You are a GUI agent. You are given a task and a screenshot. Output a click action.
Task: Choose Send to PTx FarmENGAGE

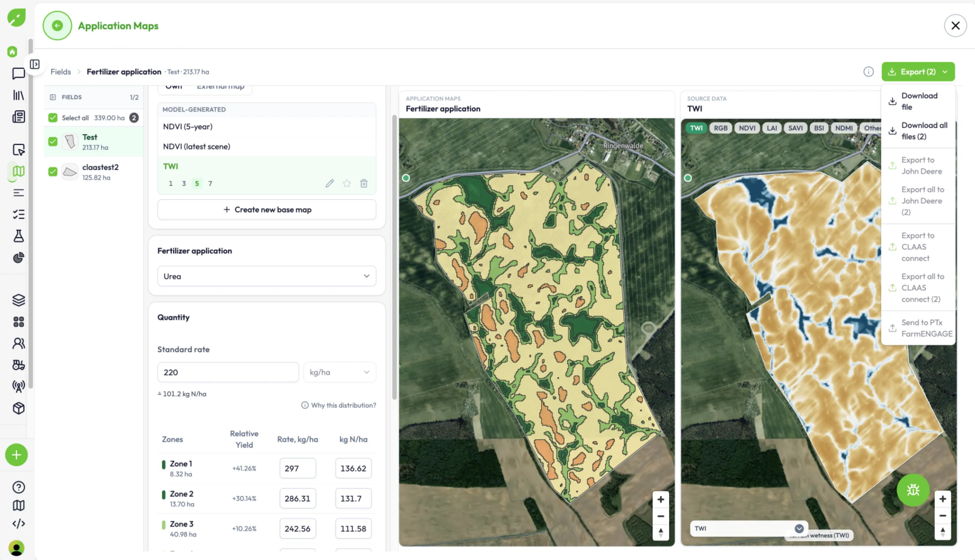(x=918, y=328)
